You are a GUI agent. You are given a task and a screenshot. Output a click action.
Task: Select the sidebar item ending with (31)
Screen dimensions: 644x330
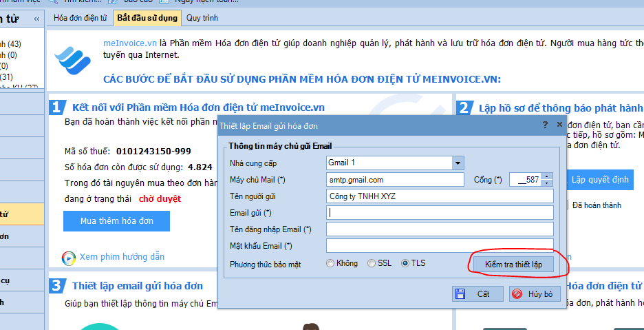(x=7, y=76)
